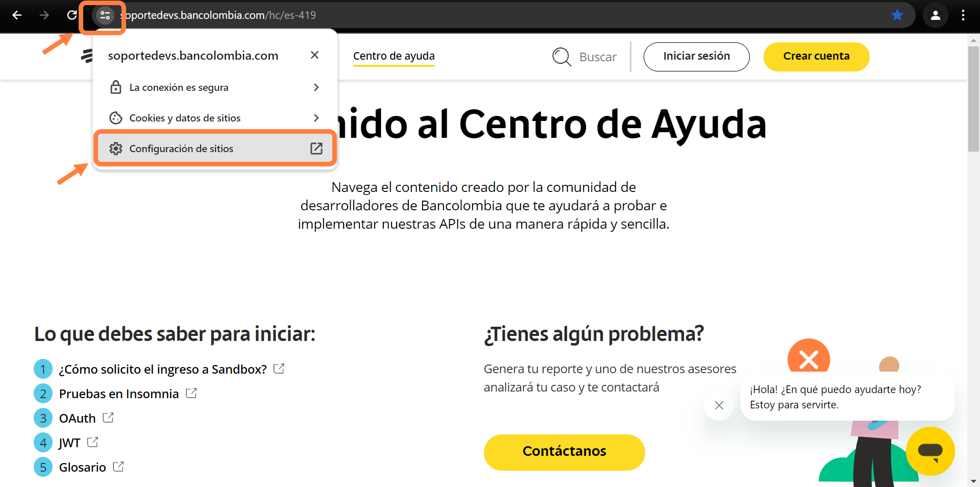Expand the 'Cookies y datos de sitios' chevron
This screenshot has height=487, width=980.
tap(316, 118)
